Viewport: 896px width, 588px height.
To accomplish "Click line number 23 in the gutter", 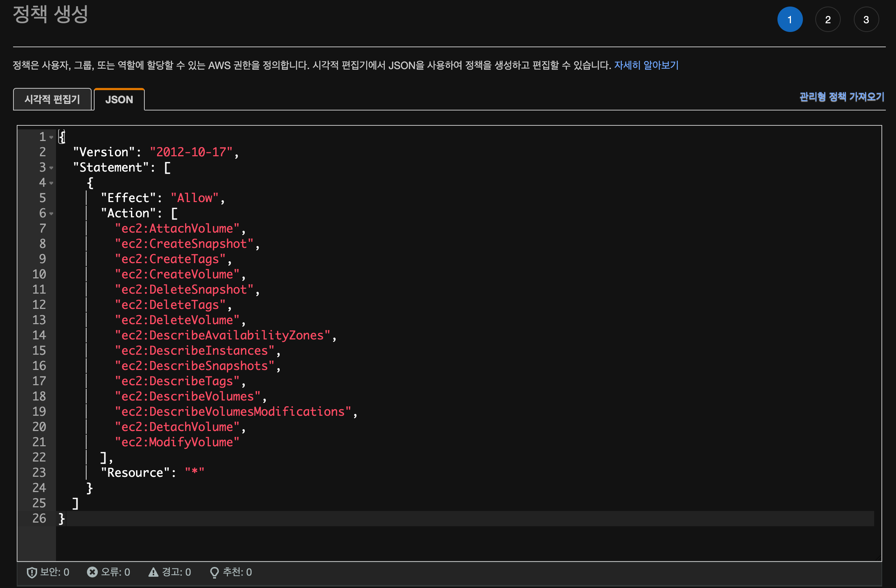I will coord(39,472).
